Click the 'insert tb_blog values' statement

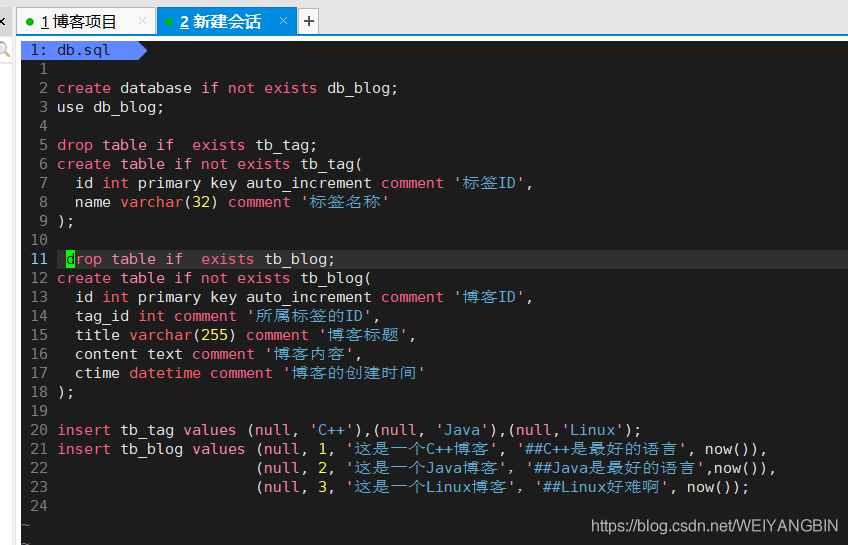coord(151,449)
